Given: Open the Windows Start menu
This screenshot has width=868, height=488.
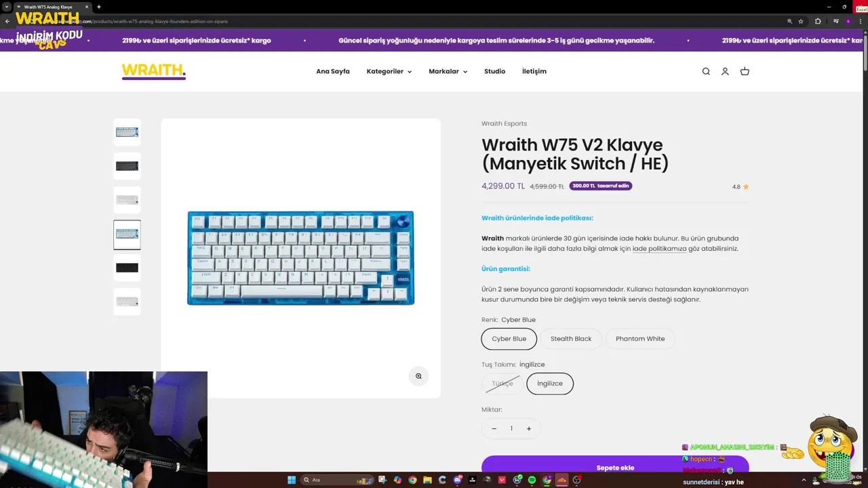Looking at the screenshot, I should coord(292,480).
